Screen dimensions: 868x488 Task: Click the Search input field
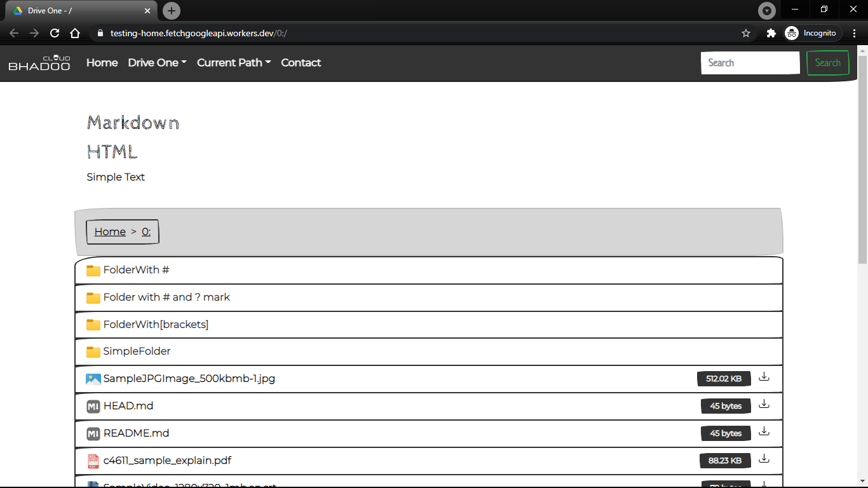750,62
